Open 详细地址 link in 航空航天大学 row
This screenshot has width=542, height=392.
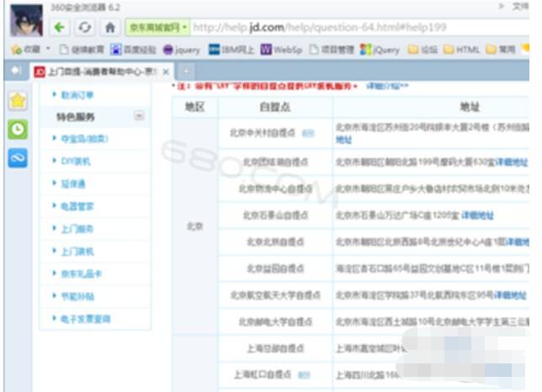510,295
